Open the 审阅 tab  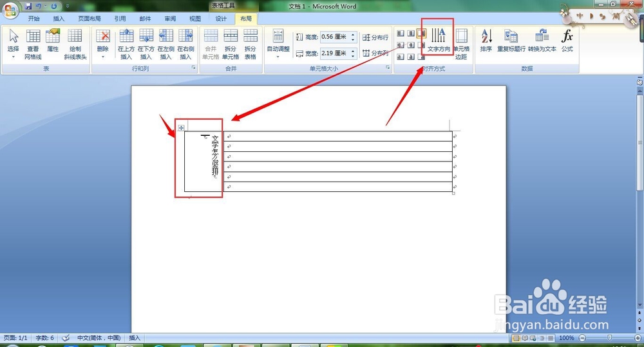(170, 19)
